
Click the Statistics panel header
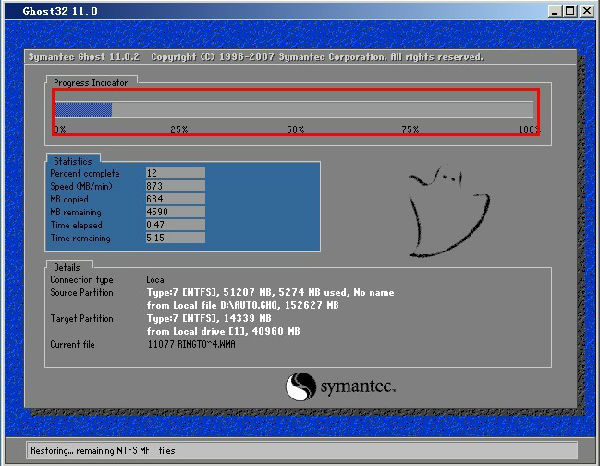tap(72, 160)
